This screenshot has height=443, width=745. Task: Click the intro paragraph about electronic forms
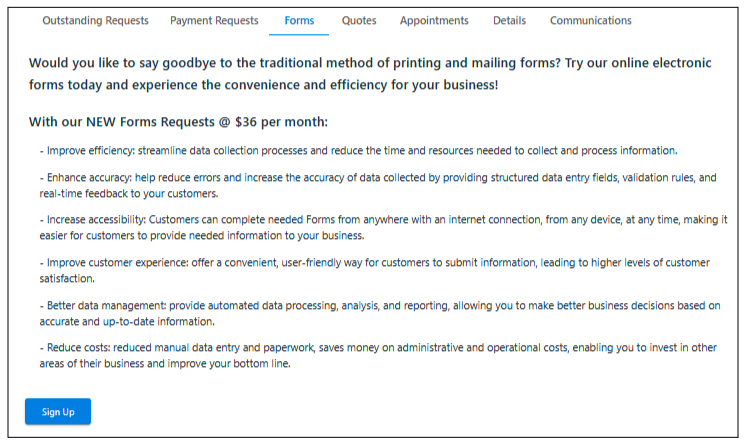point(370,74)
